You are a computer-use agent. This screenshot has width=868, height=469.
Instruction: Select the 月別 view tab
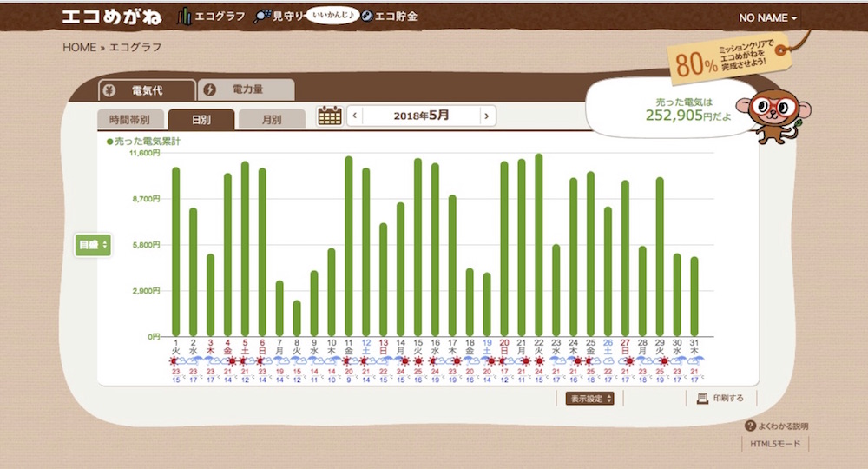(272, 119)
